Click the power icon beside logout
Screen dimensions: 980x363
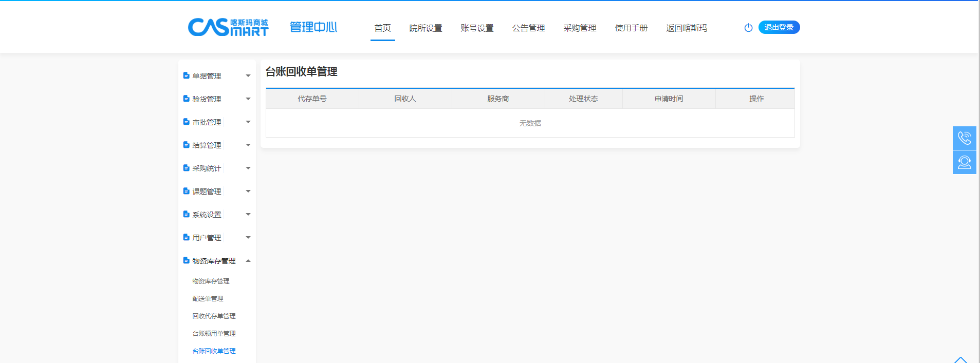748,28
